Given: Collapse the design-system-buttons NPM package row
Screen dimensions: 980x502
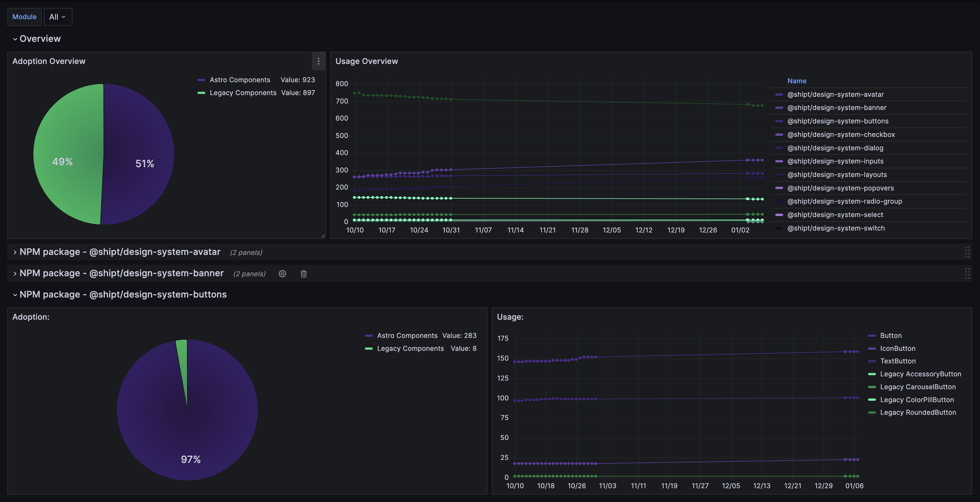Looking at the screenshot, I should pos(15,295).
